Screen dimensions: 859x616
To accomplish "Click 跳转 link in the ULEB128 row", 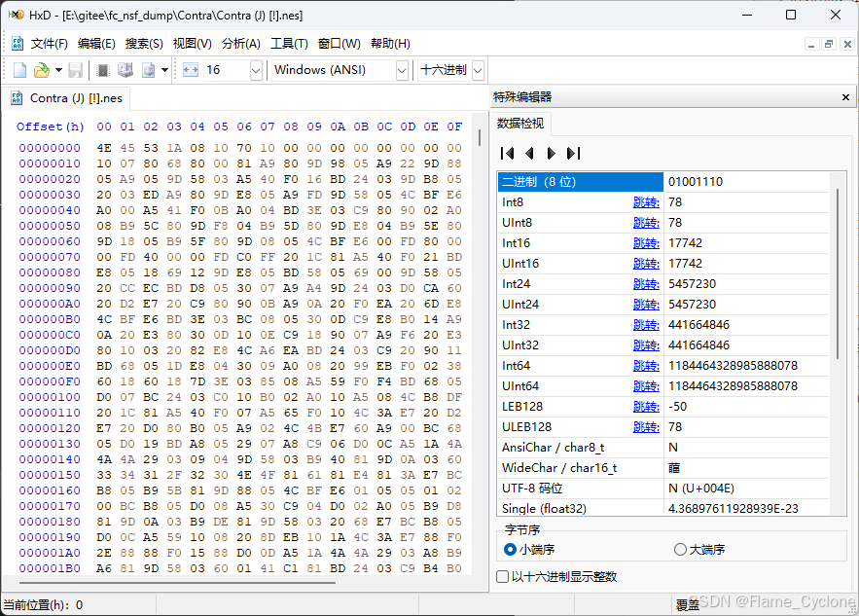I will point(647,427).
